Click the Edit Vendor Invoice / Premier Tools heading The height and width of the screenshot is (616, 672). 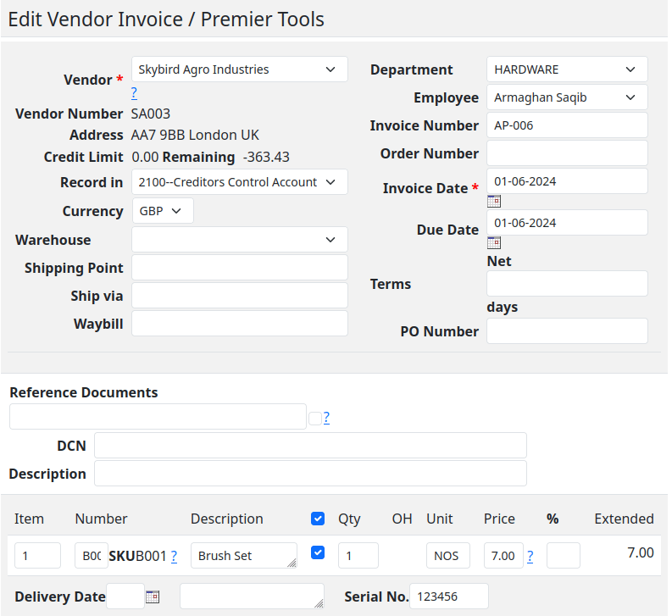[166, 19]
